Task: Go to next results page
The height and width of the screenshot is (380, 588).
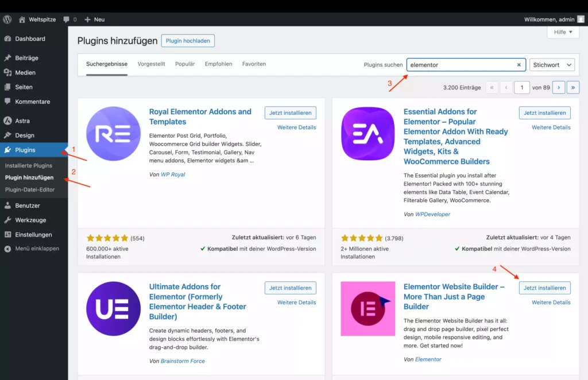Action: tap(559, 88)
